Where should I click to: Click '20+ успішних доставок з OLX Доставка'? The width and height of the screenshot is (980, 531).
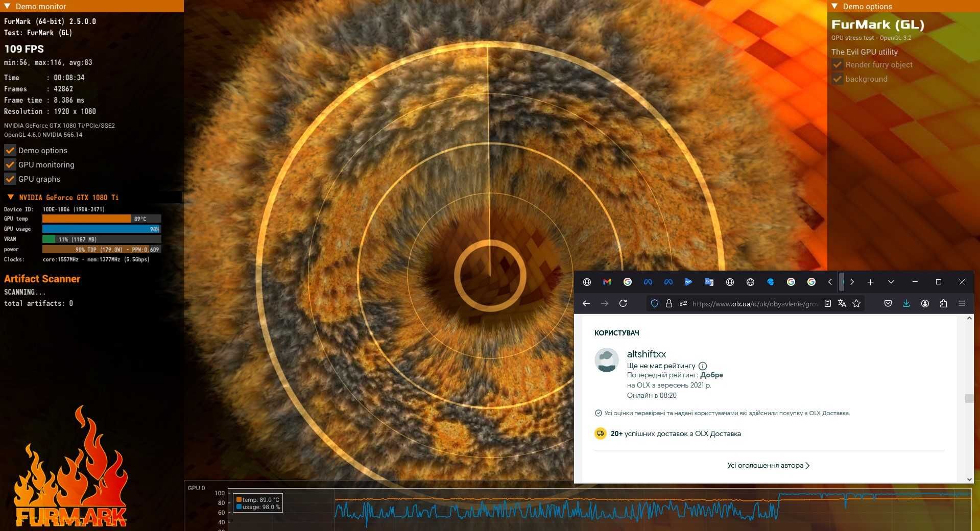pyautogui.click(x=676, y=433)
